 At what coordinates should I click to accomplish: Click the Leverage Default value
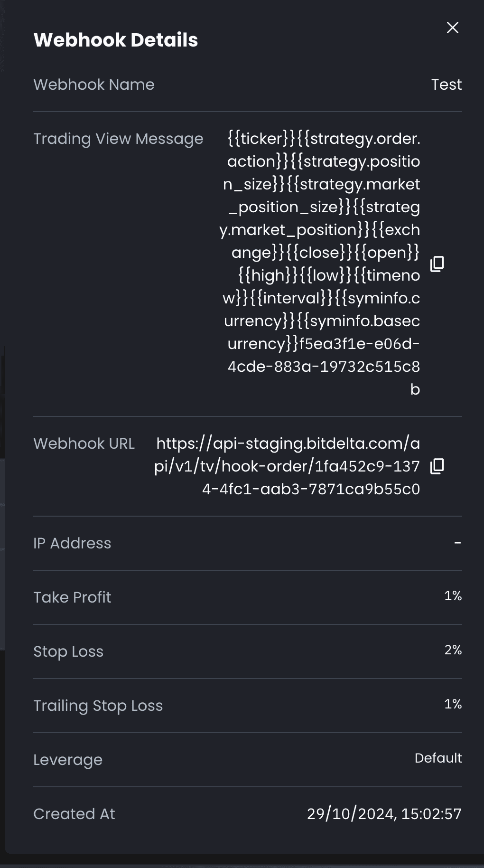coord(438,758)
